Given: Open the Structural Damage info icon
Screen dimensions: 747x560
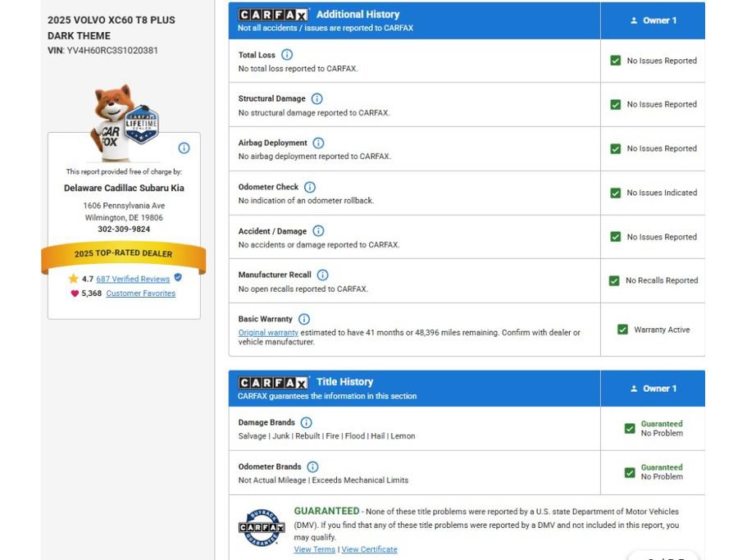Looking at the screenshot, I should (317, 98).
